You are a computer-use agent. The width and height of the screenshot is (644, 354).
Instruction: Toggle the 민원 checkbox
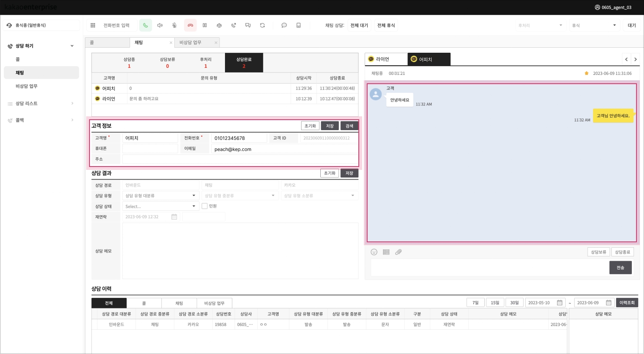pos(204,206)
